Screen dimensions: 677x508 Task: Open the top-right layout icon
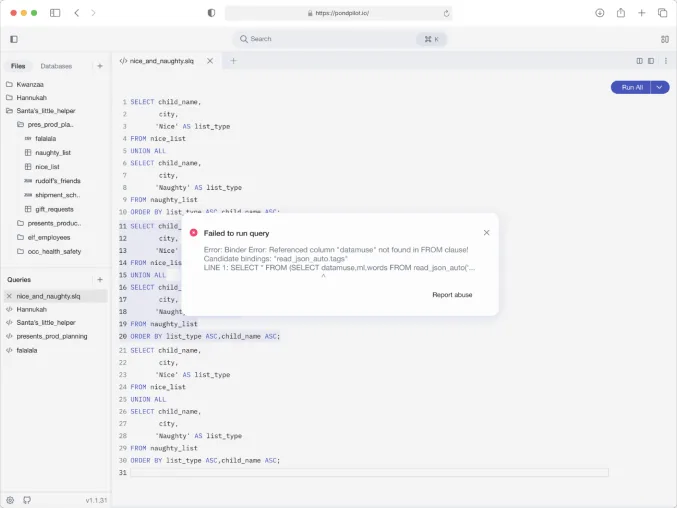[x=664, y=39]
